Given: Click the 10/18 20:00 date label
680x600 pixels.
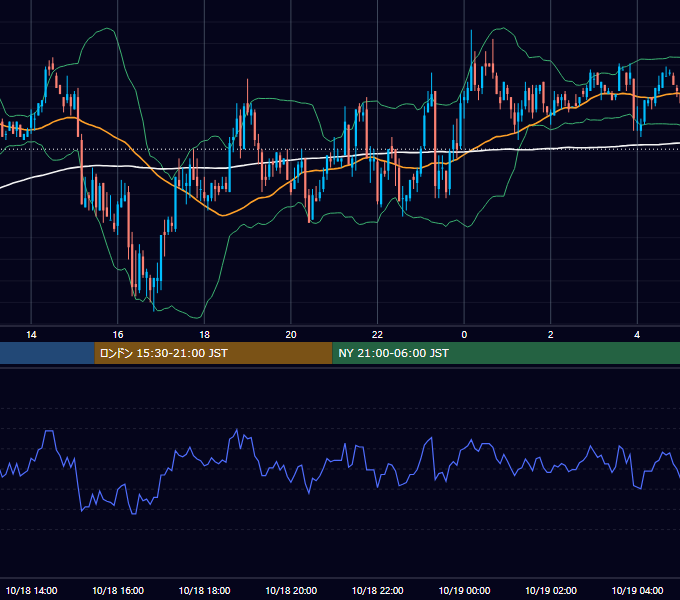Looking at the screenshot, I should point(291,590).
